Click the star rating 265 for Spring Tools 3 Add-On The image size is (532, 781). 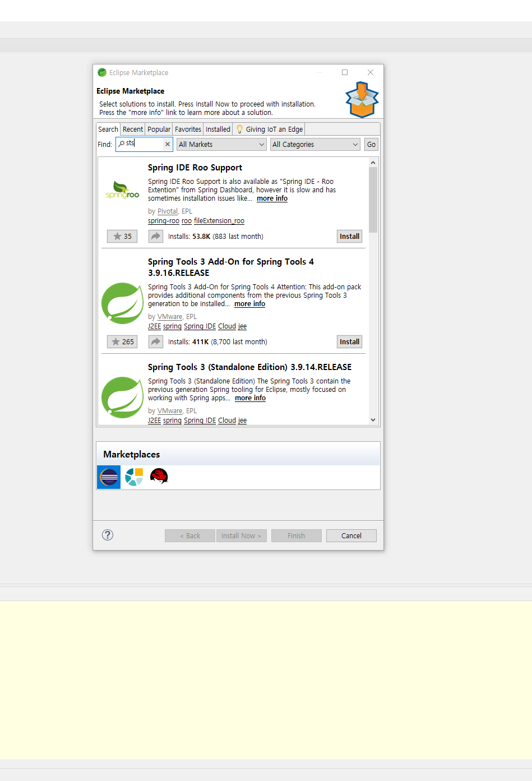pyautogui.click(x=122, y=342)
